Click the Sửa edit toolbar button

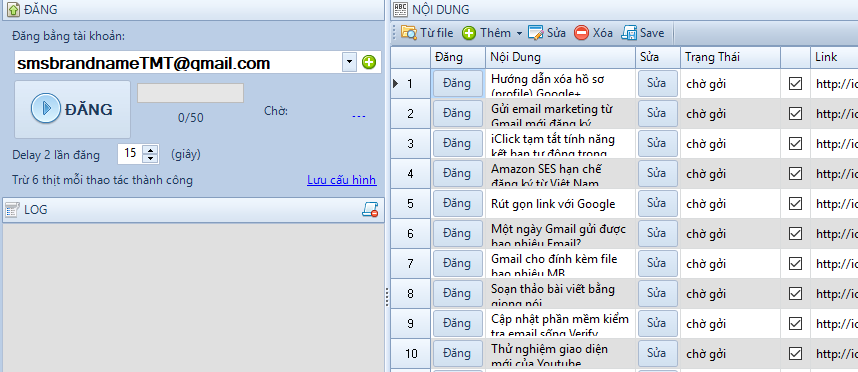coord(547,33)
